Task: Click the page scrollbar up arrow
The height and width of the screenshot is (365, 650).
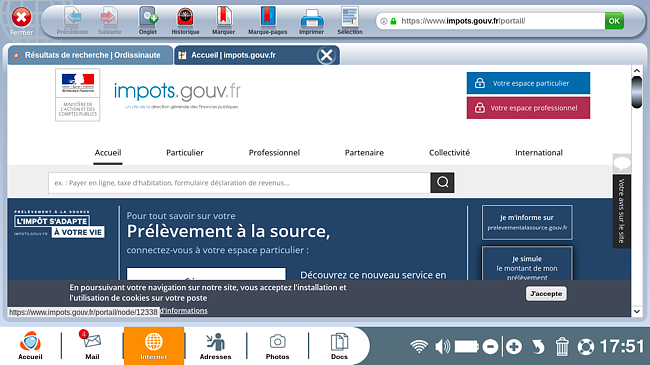Action: [x=637, y=71]
